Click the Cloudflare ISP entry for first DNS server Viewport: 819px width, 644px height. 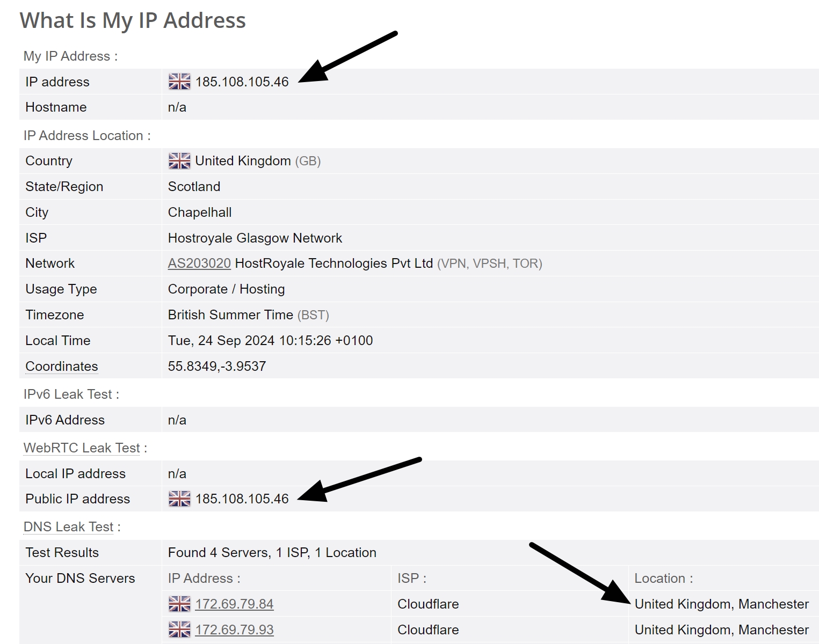(427, 603)
